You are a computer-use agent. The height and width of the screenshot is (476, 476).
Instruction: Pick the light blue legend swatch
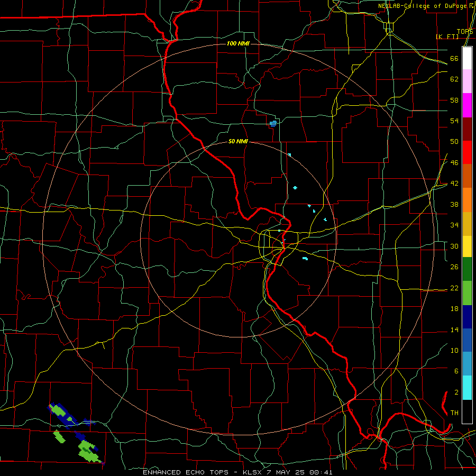coord(467,364)
